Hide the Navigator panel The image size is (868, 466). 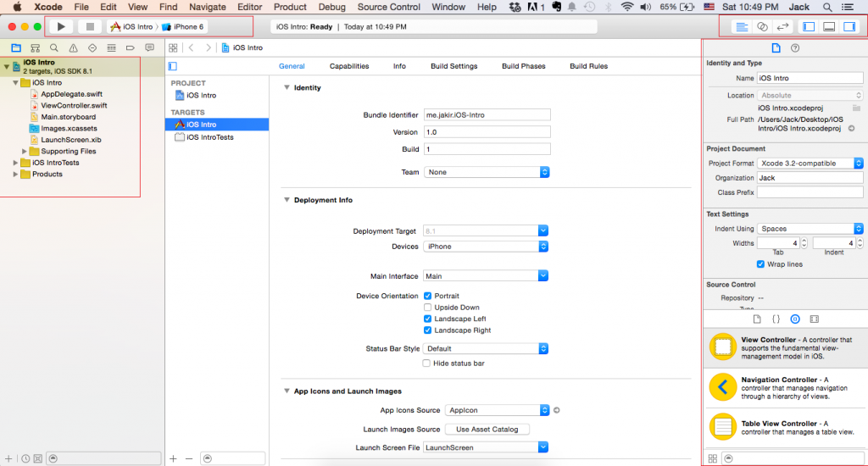tap(809, 26)
